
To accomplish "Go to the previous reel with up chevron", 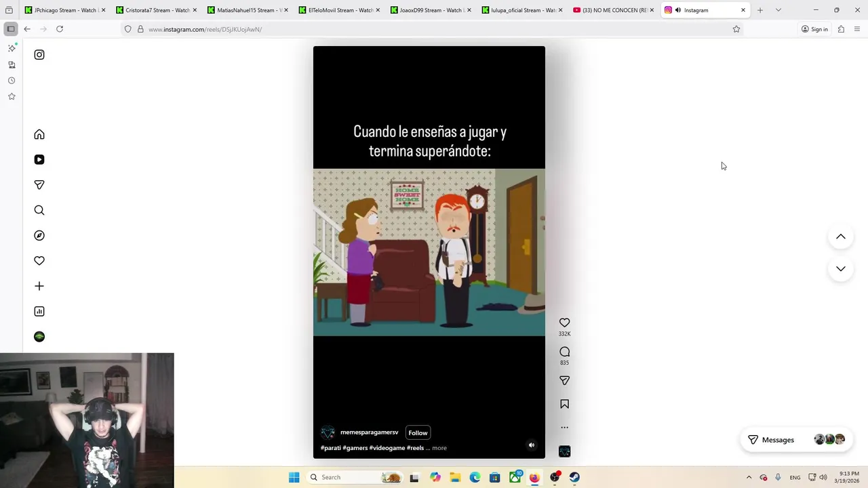I will point(840,237).
